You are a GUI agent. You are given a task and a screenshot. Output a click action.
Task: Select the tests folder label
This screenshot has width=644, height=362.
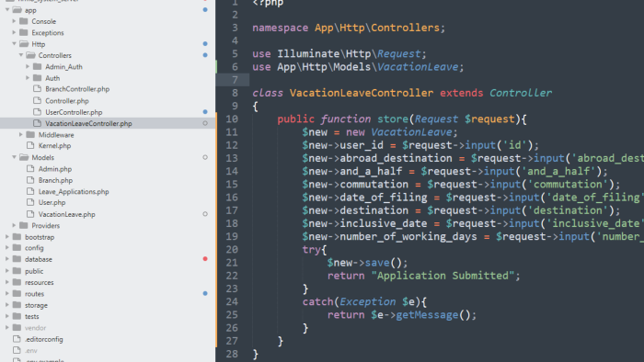[31, 316]
